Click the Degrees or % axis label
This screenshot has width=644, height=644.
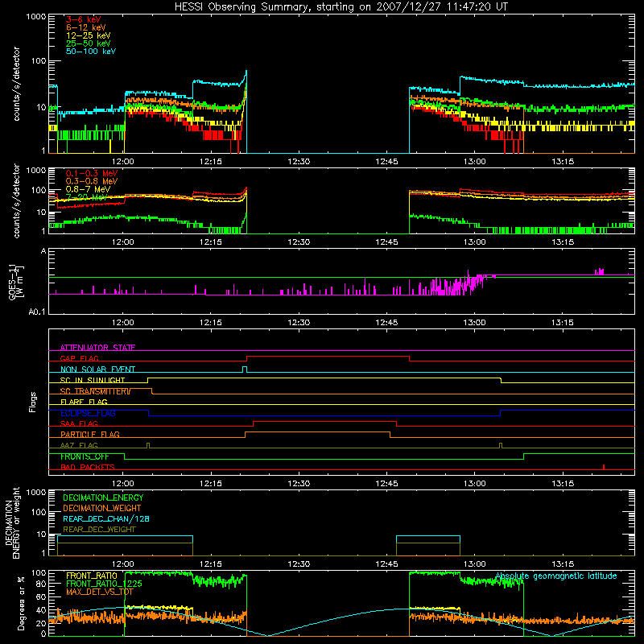(x=21, y=603)
